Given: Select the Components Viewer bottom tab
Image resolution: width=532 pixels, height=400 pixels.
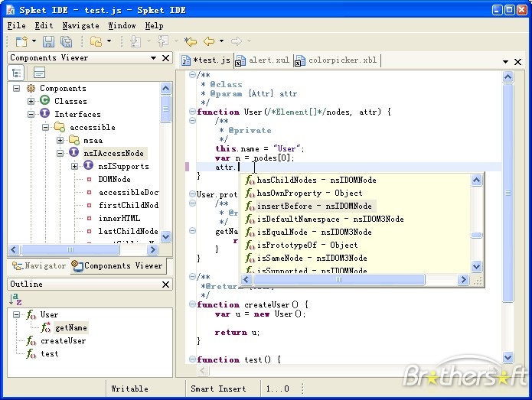Looking at the screenshot, I should pos(118,265).
